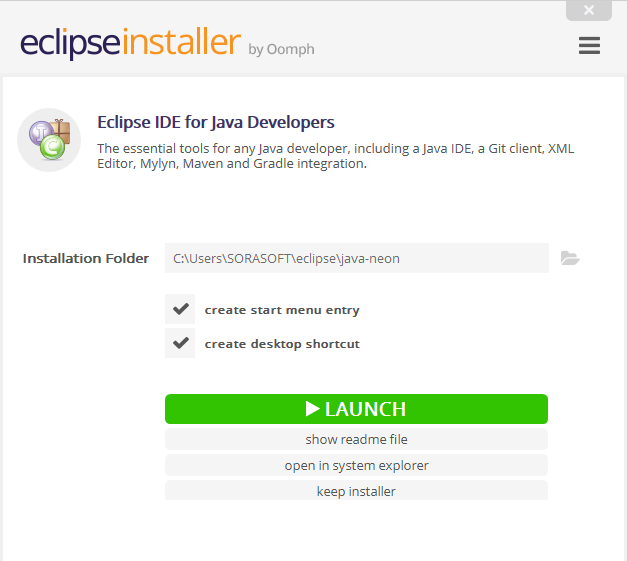Click the eclipse installer logo
This screenshot has width=628, height=561.
pyautogui.click(x=131, y=43)
